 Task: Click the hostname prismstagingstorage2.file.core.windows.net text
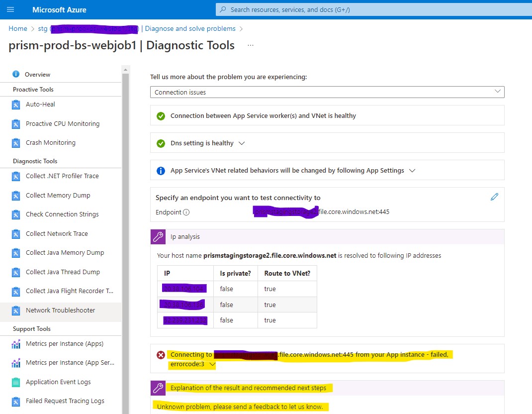click(270, 256)
